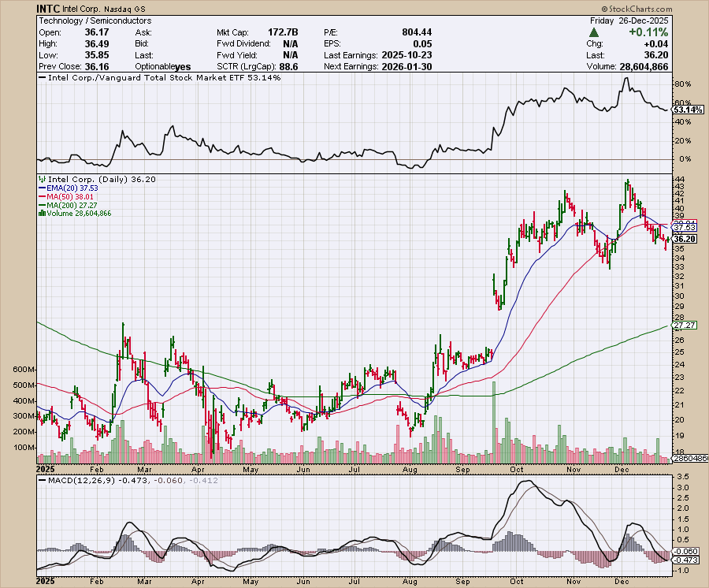
Task: Click Last Earnings date 2025-10-23
Action: click(407, 55)
